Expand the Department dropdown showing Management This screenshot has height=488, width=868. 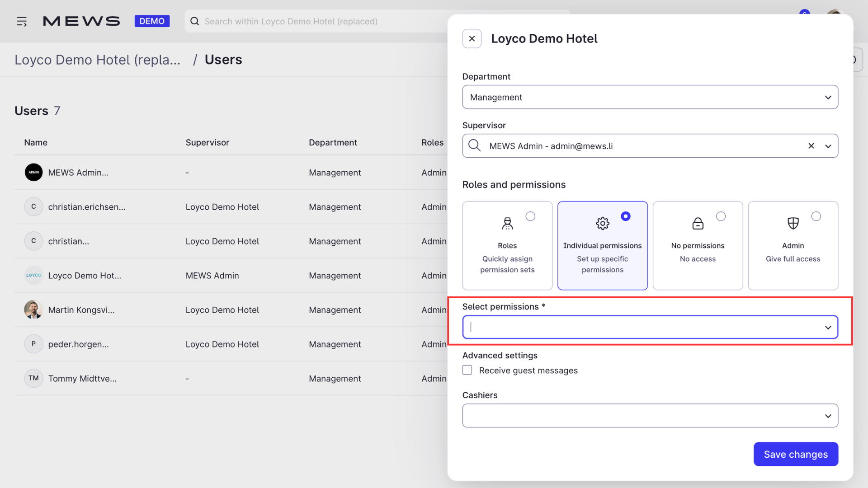650,97
